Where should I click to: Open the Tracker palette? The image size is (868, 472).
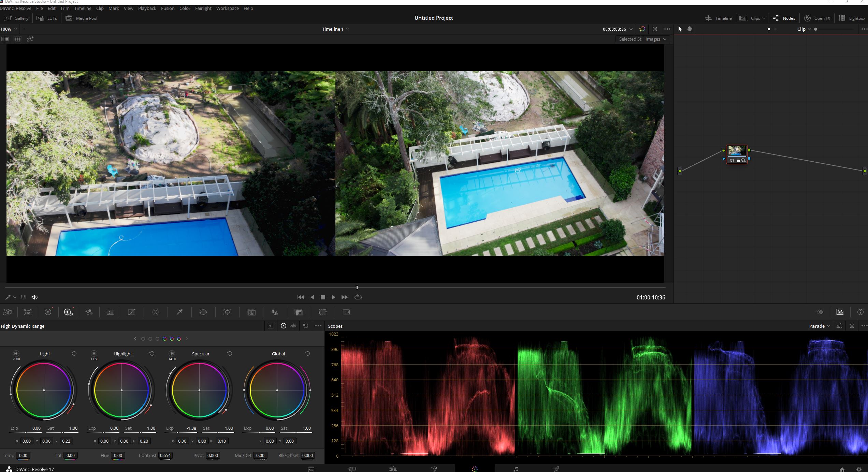coord(227,312)
